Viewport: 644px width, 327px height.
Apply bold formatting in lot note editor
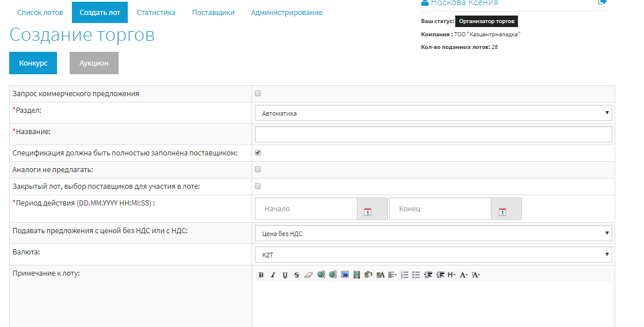(261, 275)
